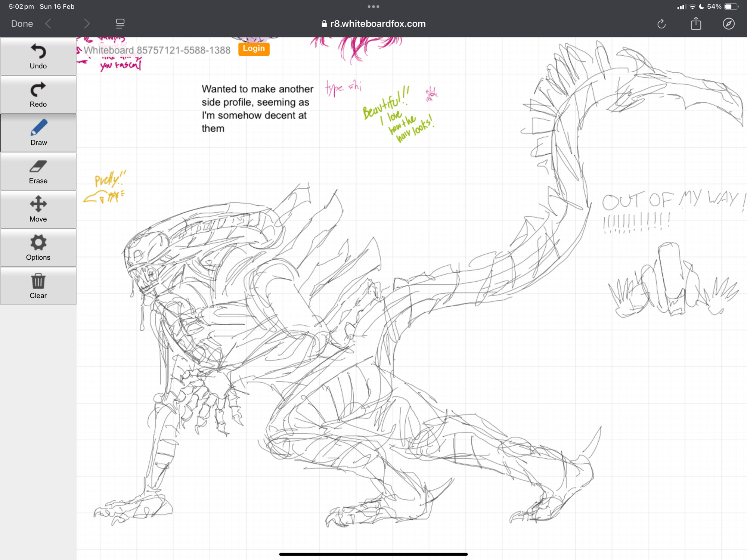Tap the padlock icon in the address bar
This screenshot has height=560, width=747.
point(324,24)
